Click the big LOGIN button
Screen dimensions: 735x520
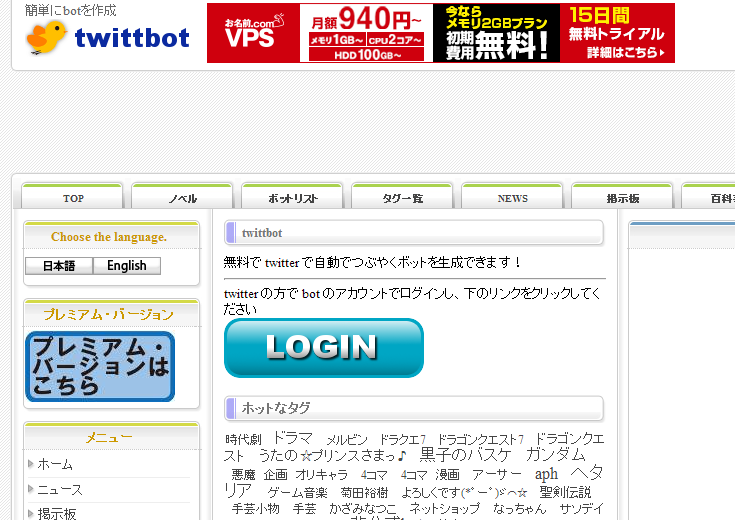(324, 348)
